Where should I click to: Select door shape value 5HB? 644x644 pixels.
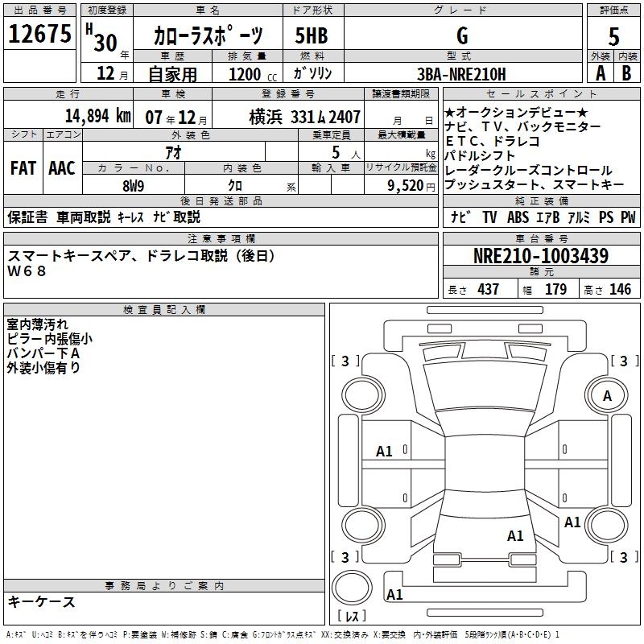point(312,35)
